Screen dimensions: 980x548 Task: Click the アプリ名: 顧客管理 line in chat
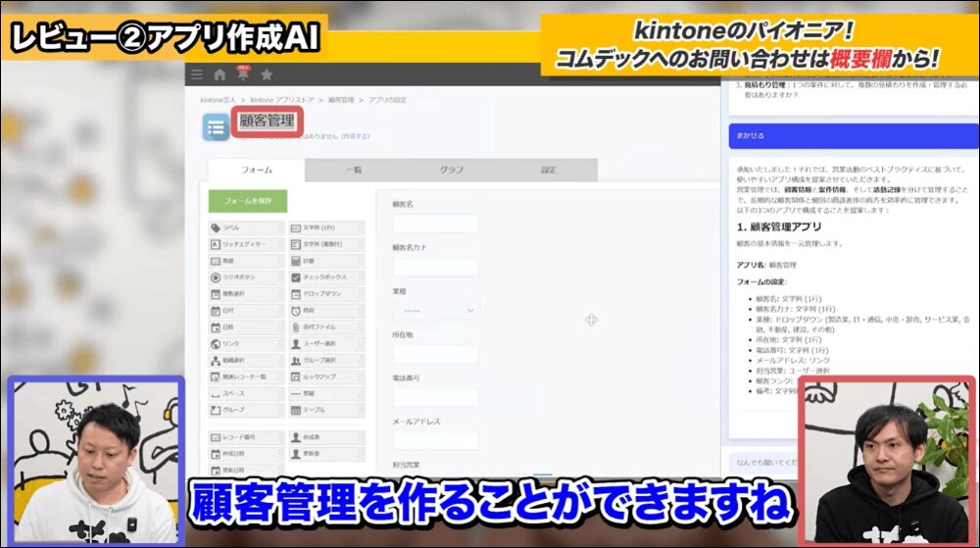point(766,265)
